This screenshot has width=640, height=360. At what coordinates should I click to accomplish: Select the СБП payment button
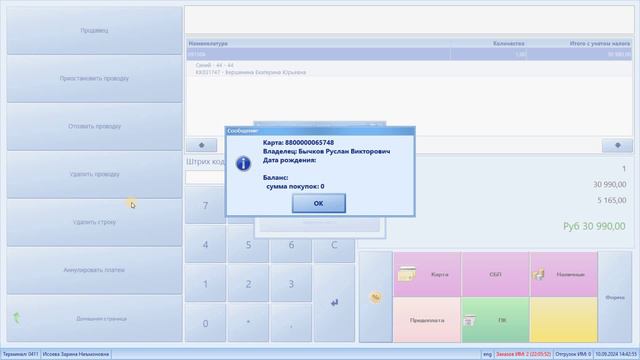[x=495, y=274]
